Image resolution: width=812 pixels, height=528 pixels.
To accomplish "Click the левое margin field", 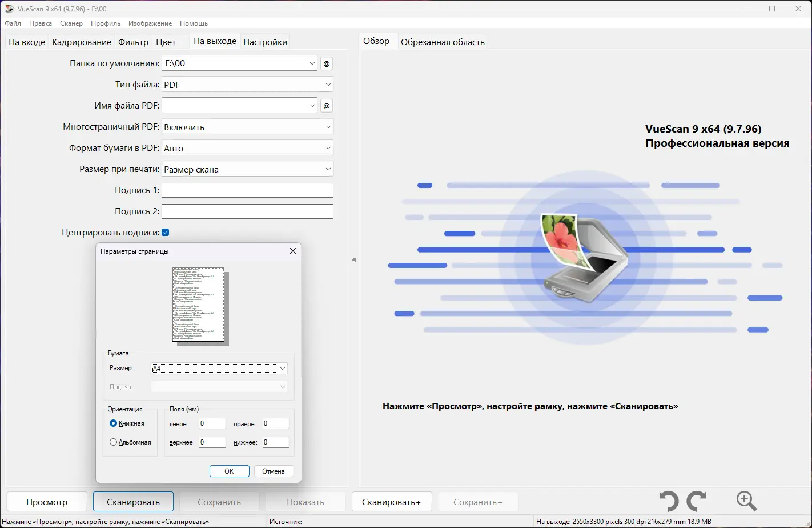I will click(212, 424).
